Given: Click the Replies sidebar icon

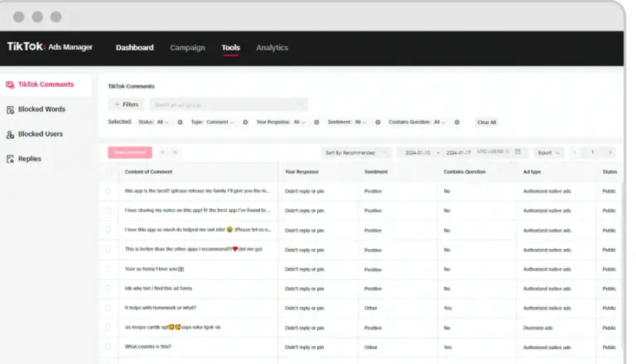Looking at the screenshot, I should (x=10, y=159).
